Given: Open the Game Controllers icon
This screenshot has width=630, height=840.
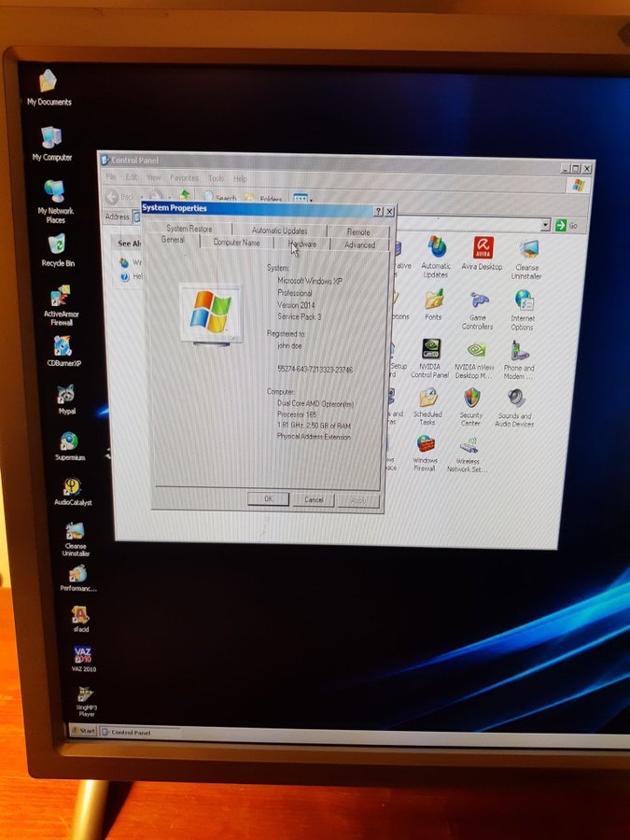Looking at the screenshot, I should [478, 301].
